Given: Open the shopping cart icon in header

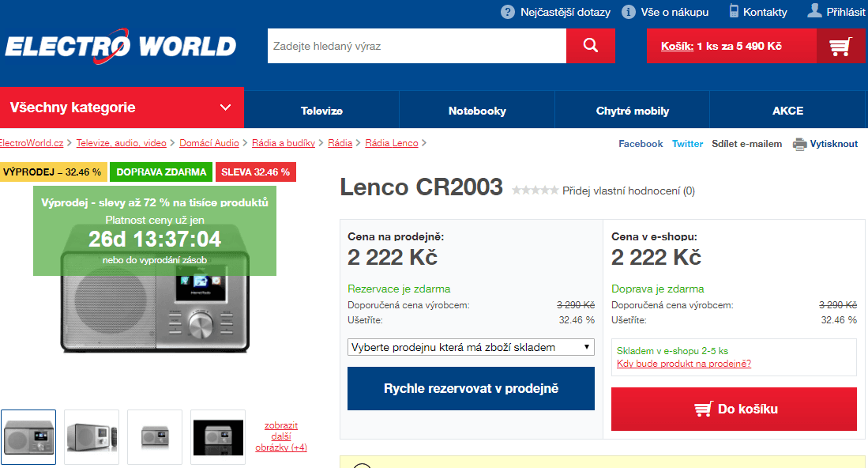Looking at the screenshot, I should point(840,46).
